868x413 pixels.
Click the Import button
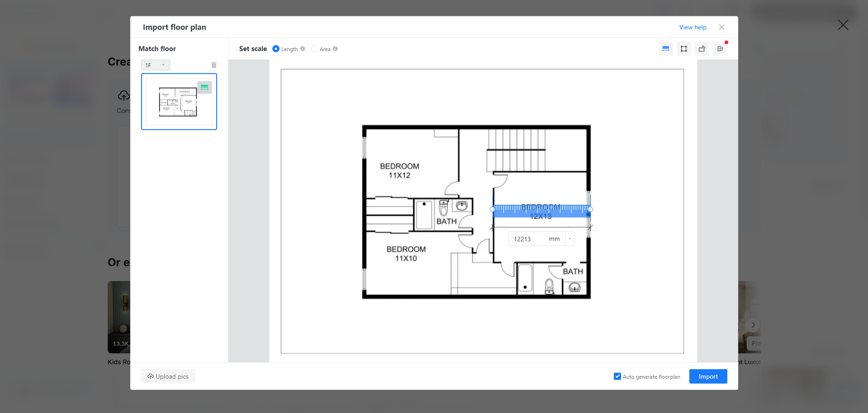pyautogui.click(x=707, y=376)
